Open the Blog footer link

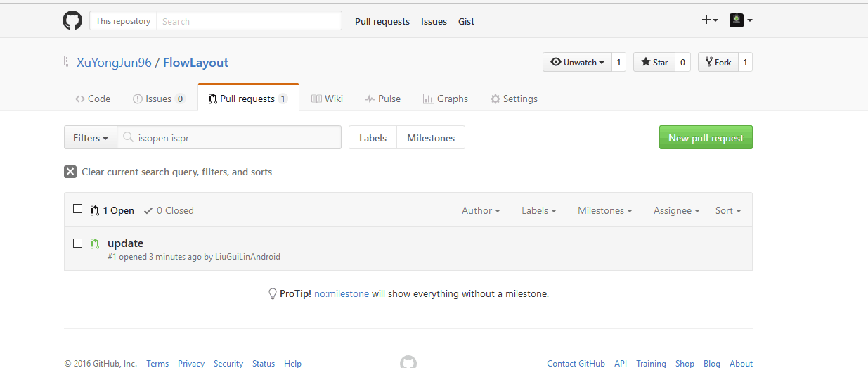point(712,364)
